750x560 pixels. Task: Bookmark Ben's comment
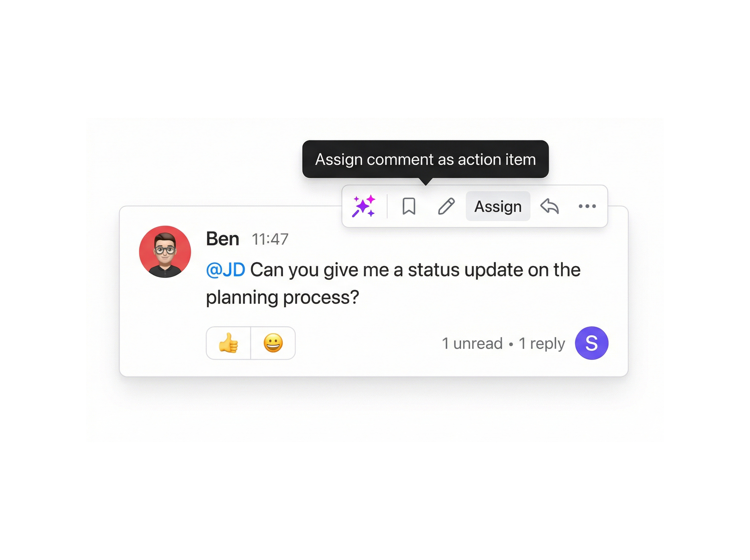[x=409, y=206]
